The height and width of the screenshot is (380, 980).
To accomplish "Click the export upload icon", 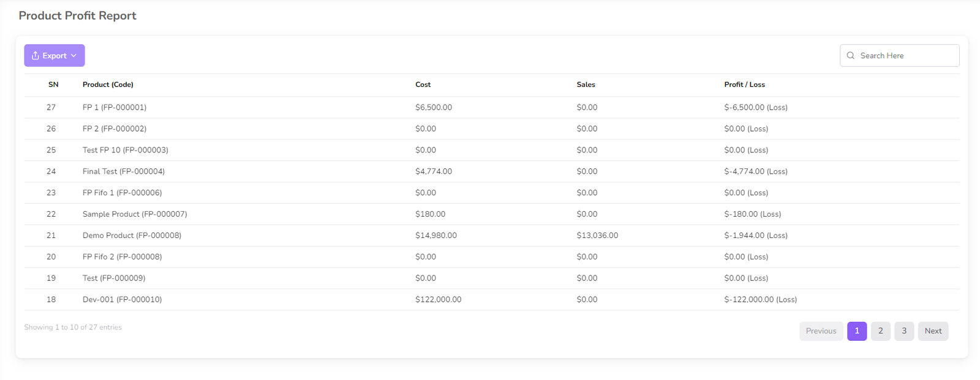I will click(36, 56).
